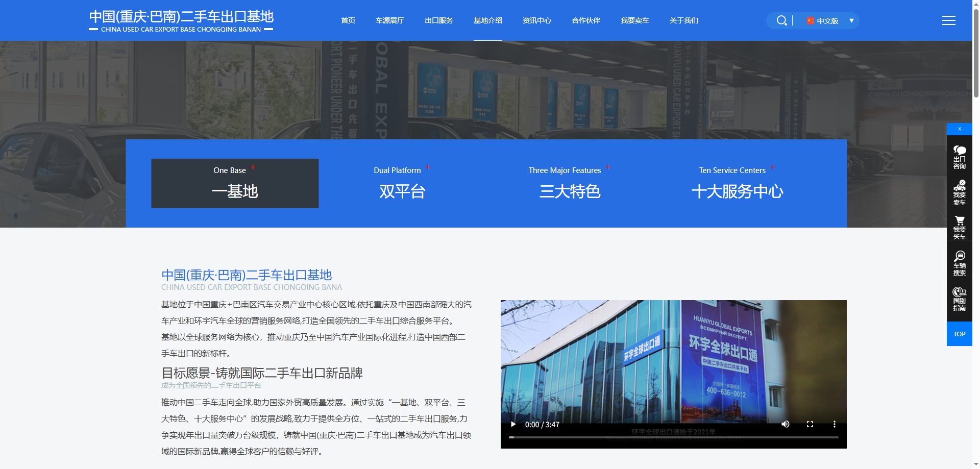The height and width of the screenshot is (469, 980).
Task: Go to 首页 nav item
Action: 348,20
